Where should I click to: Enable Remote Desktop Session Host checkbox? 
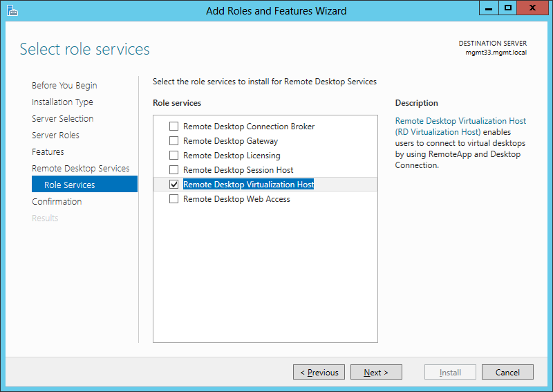[x=174, y=169]
